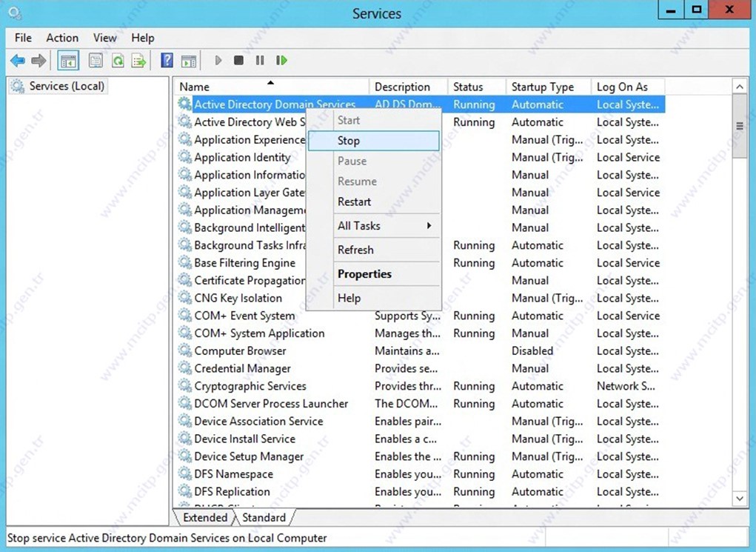Click the 'Supports Sy...' description cell
The height and width of the screenshot is (552, 756).
point(407,316)
